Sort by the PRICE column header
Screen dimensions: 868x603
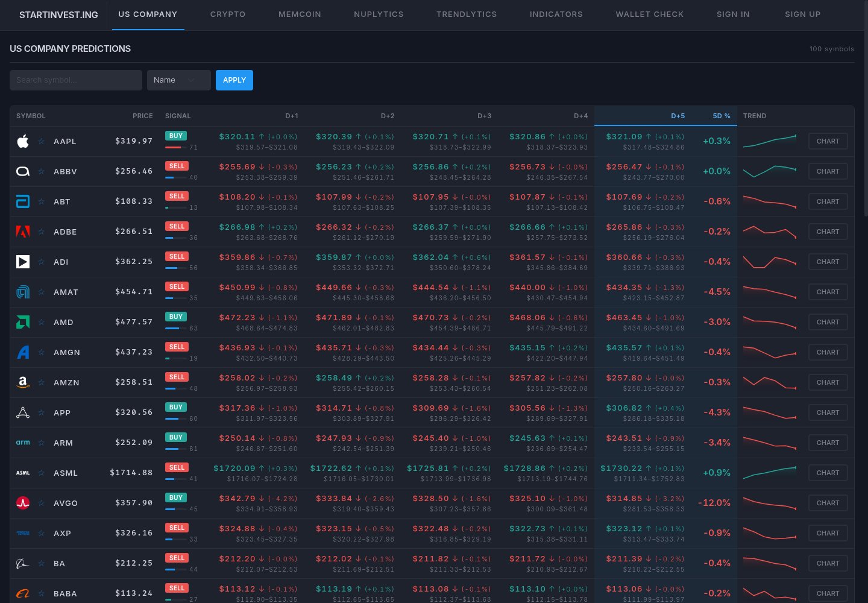point(143,116)
